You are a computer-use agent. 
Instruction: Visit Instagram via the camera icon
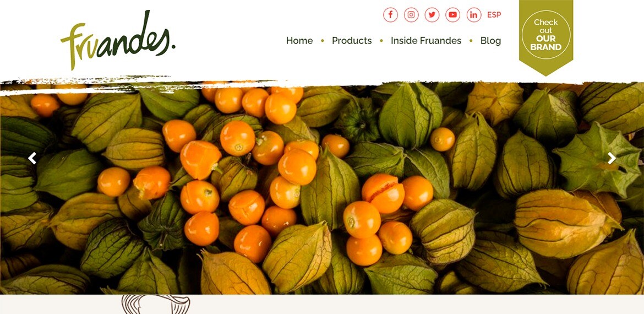(x=411, y=15)
